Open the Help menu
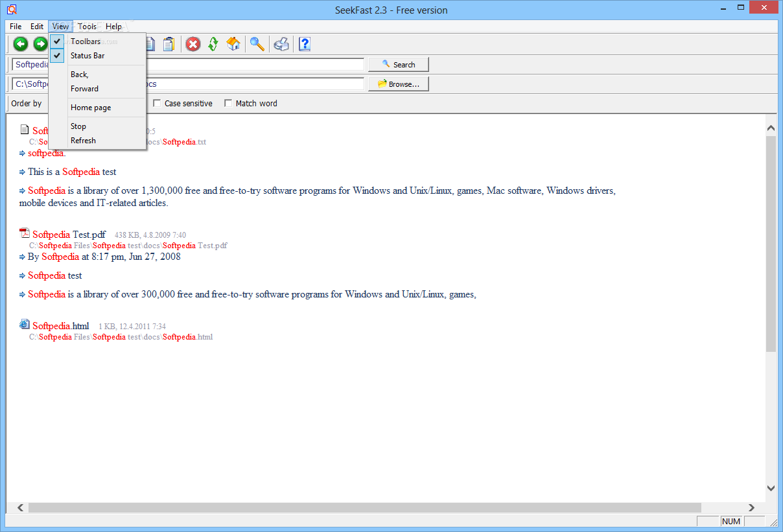The image size is (783, 532). [x=113, y=27]
